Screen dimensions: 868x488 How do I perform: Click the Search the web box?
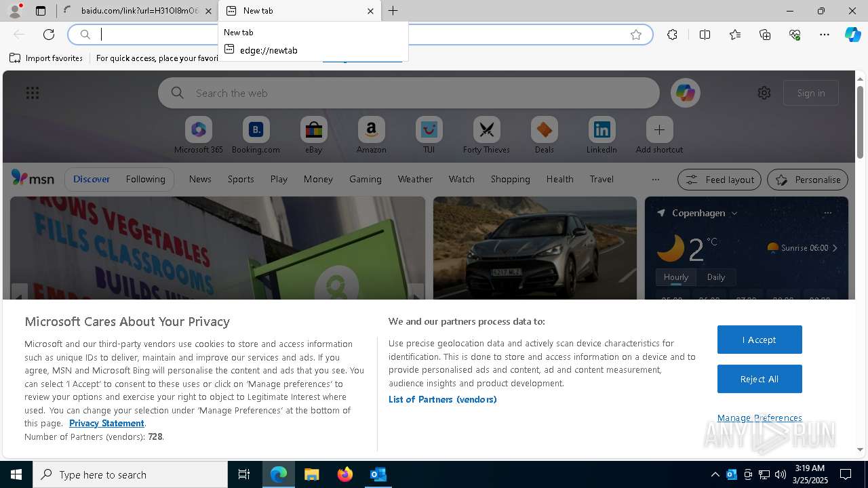click(x=408, y=93)
